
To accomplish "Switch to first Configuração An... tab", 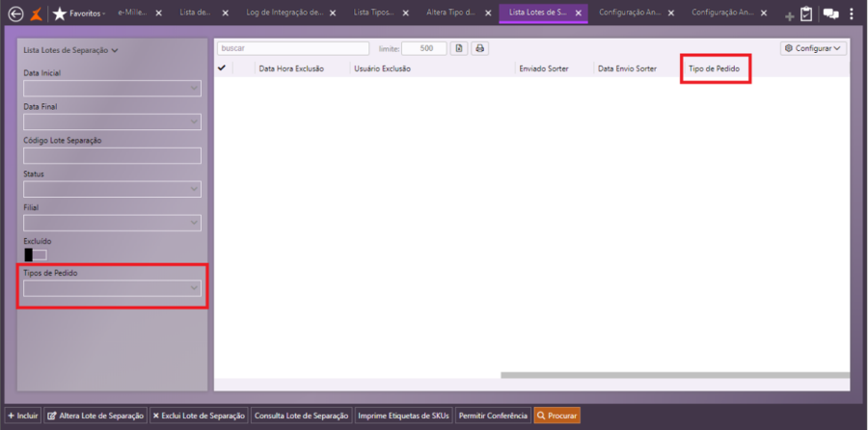I will [x=630, y=13].
